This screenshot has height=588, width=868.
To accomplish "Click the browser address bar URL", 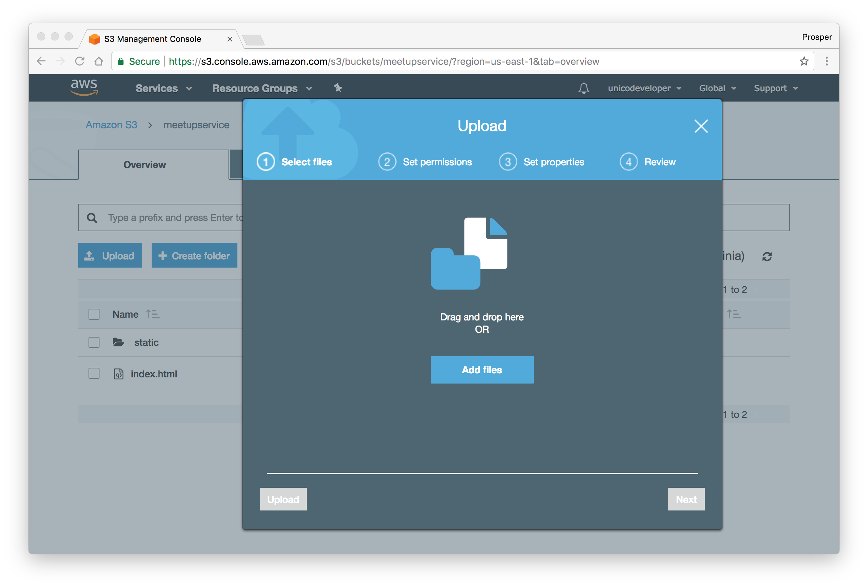I will click(x=384, y=61).
